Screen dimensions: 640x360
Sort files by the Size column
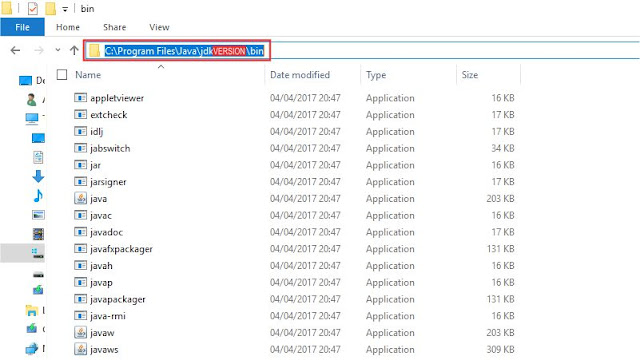488,75
